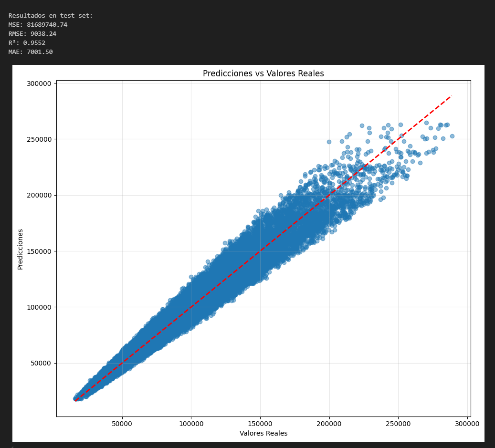Viewport: 495px width, 448px height.
Task: Click the MAE: 7001.50 output line
Action: coord(31,52)
